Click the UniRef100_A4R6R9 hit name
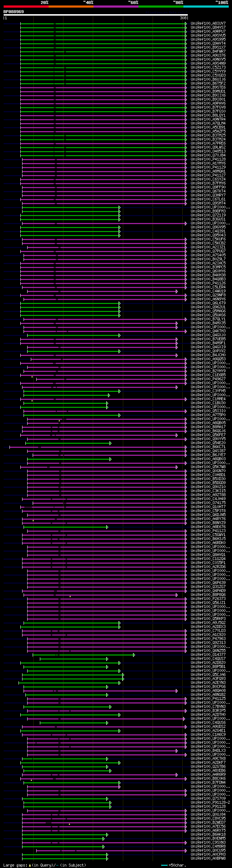Image resolution: width=232 pixels, height=868 pixels. (208, 774)
